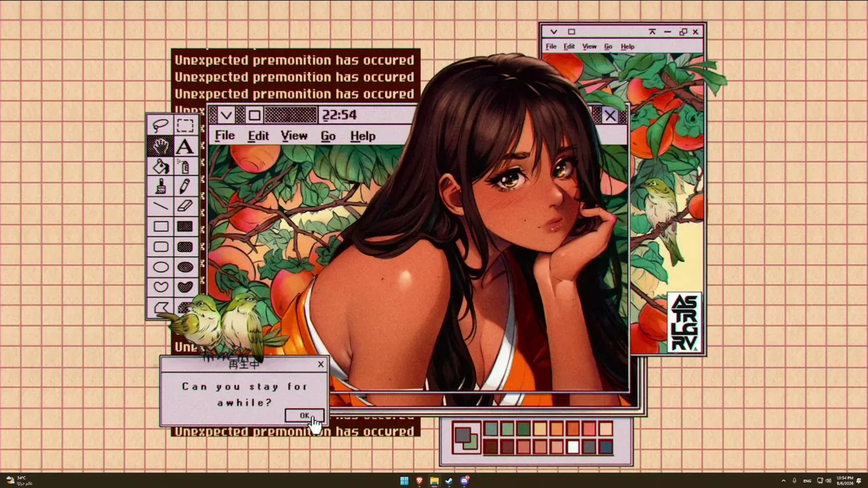The width and height of the screenshot is (868, 488).
Task: Open volume control in the system tray
Action: coord(828,481)
